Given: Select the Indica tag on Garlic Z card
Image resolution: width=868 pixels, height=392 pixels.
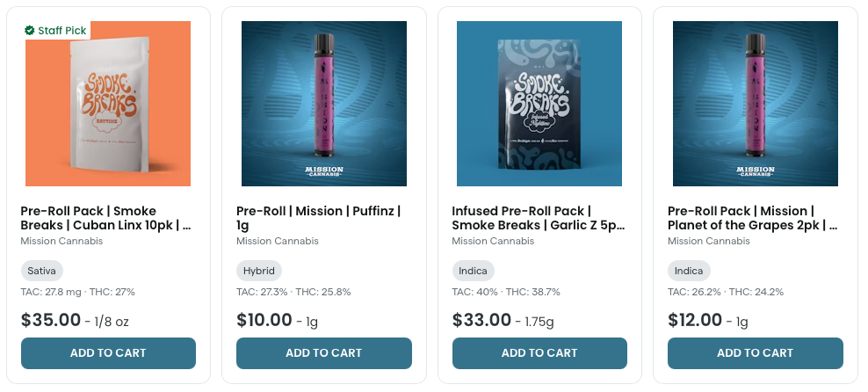Looking at the screenshot, I should pos(474,271).
